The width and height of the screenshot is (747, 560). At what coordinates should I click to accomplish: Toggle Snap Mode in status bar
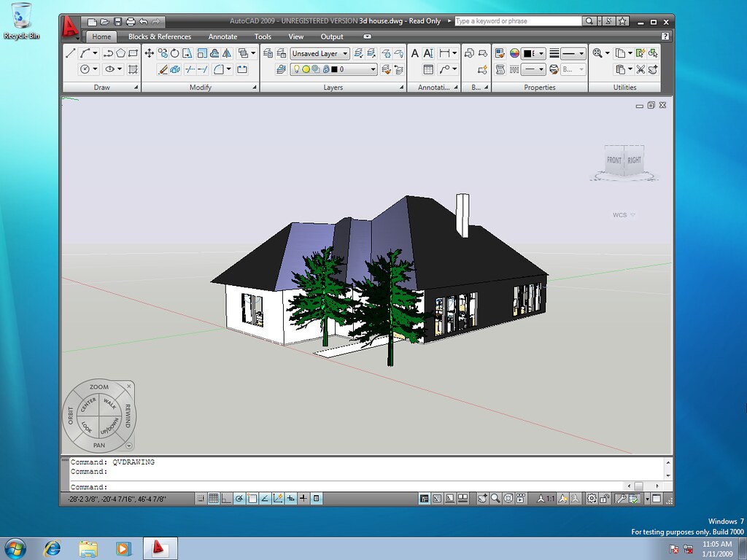201,499
